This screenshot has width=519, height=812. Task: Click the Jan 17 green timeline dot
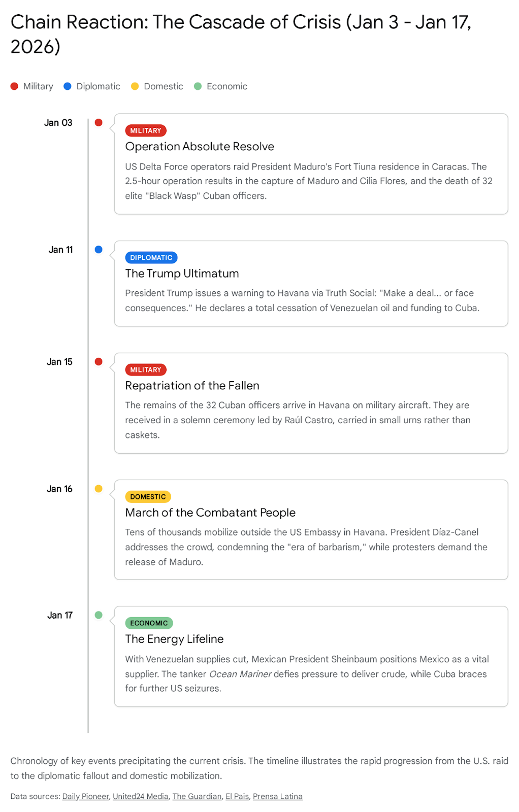point(99,615)
